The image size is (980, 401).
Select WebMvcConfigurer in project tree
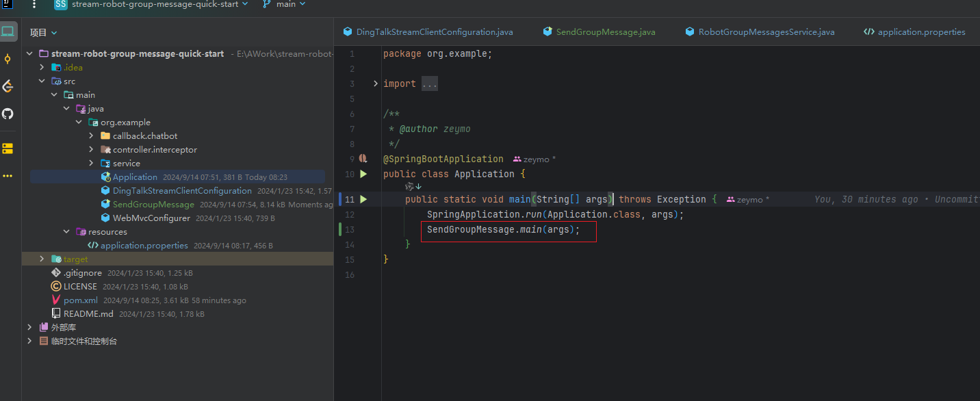point(151,218)
